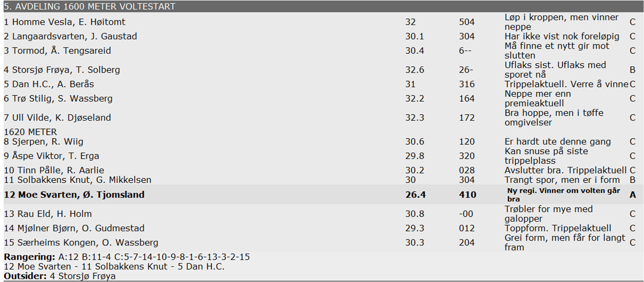The image size is (644, 282).
Task: Click 10 Tinn Pålle, R. Aarlie
Action: 54,170
